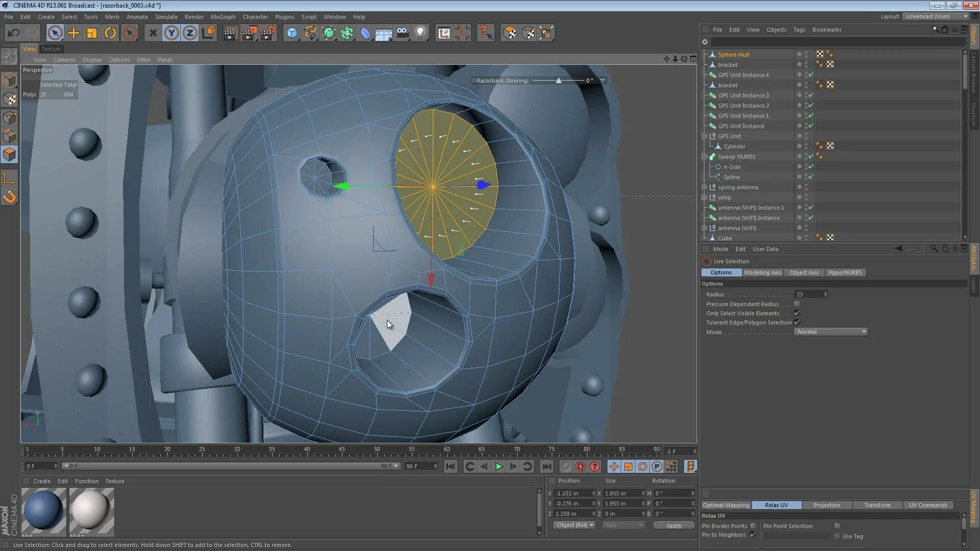Click the Apply button

pos(673,525)
